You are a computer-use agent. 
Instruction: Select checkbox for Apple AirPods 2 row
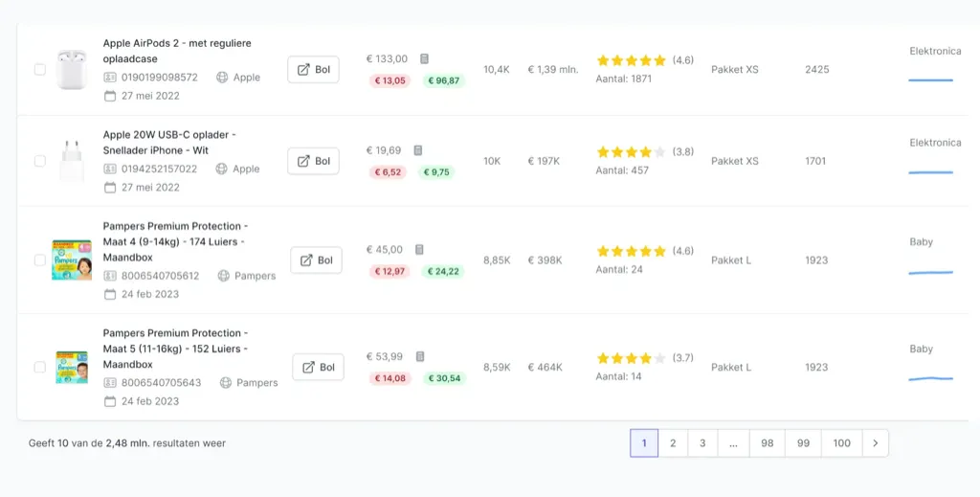(x=40, y=69)
